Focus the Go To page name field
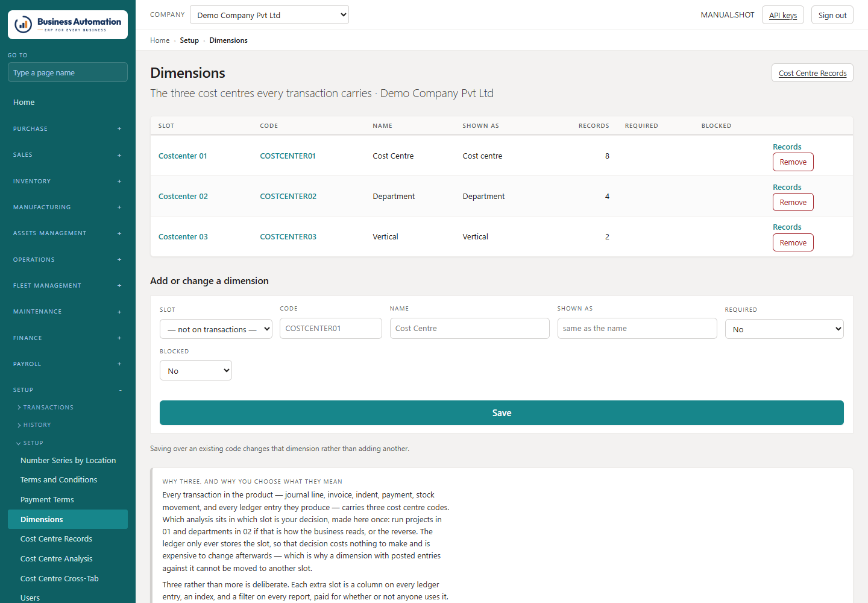868x603 pixels. click(x=68, y=72)
